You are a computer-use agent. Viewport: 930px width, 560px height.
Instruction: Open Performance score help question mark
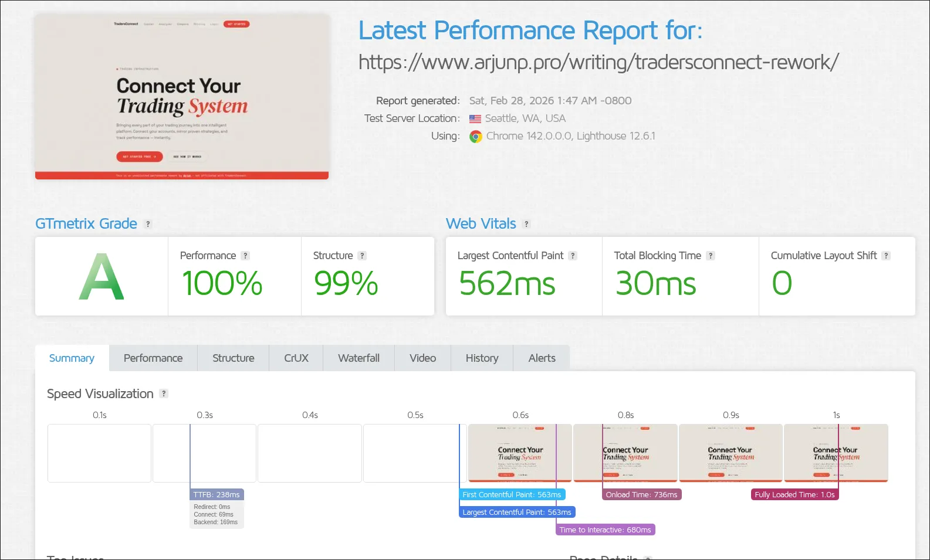click(245, 256)
